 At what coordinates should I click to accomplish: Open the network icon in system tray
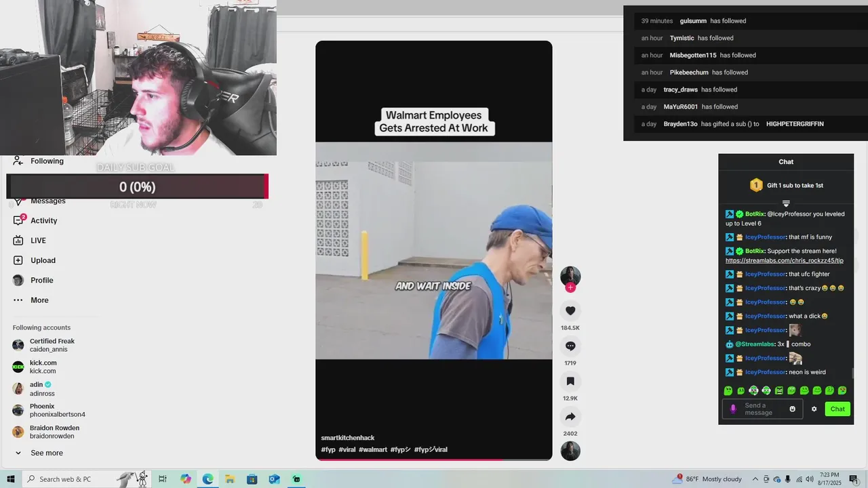click(x=799, y=479)
